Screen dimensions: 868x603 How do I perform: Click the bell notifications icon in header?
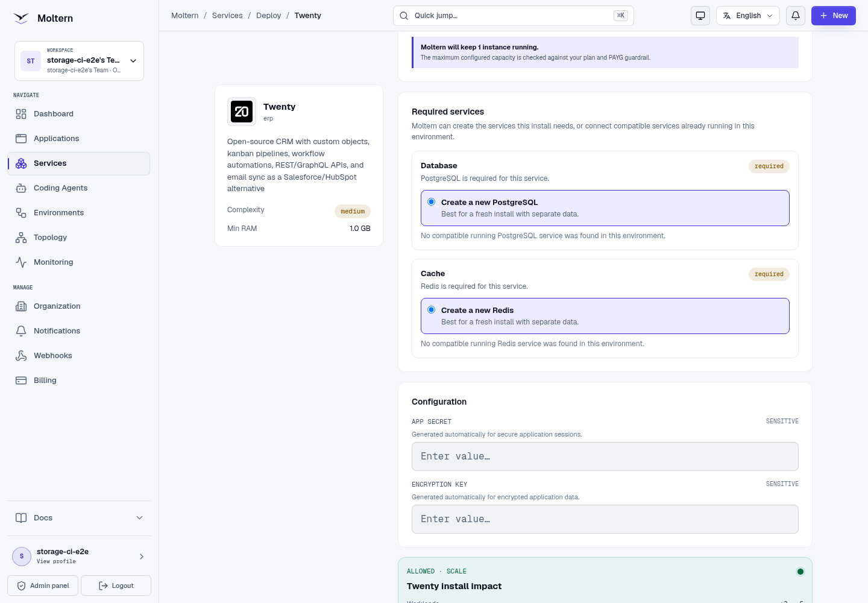coord(796,16)
